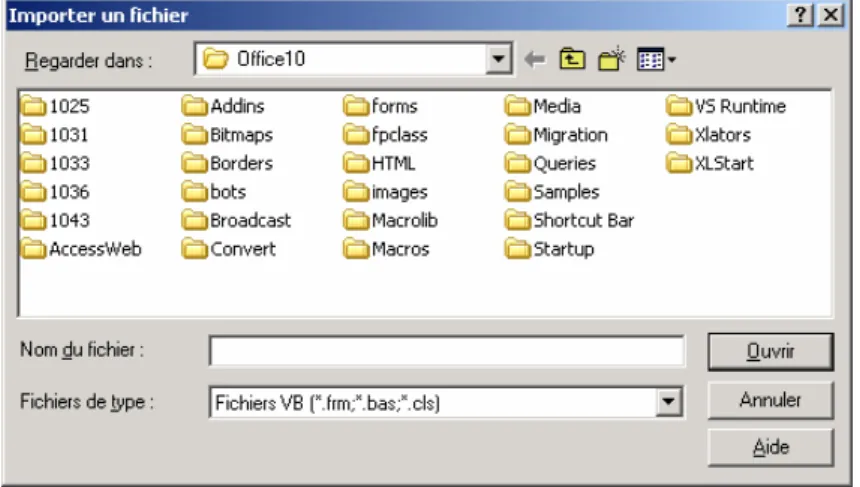Expand the Regarder dans dropdown

click(499, 58)
